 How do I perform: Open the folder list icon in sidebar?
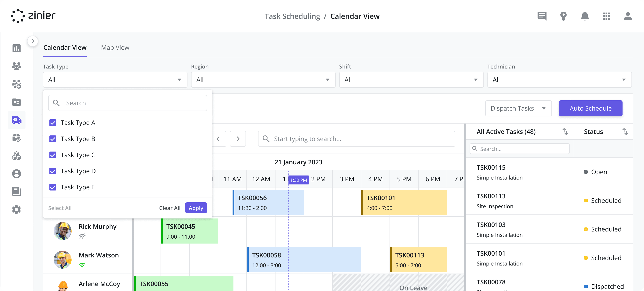(x=17, y=102)
